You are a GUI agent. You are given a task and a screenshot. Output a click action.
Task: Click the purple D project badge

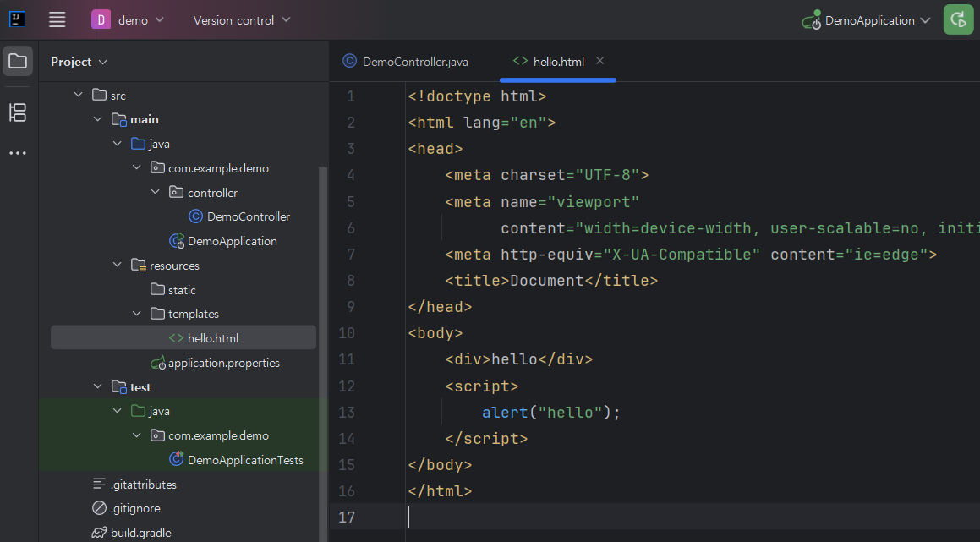(101, 20)
